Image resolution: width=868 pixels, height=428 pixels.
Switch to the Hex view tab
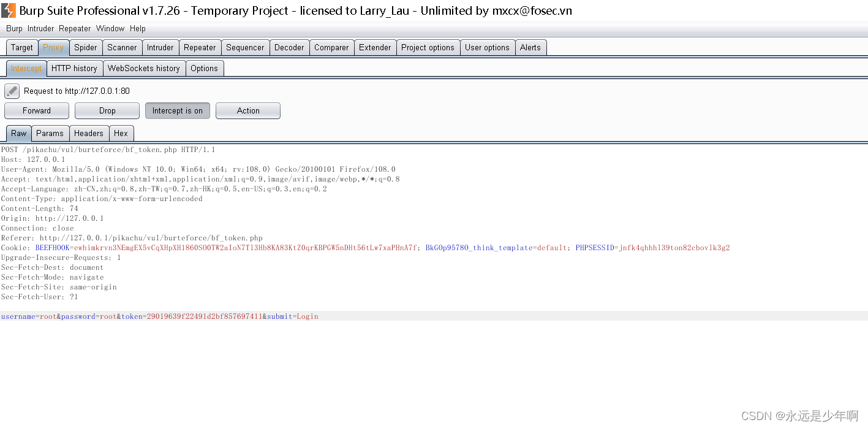coord(121,133)
